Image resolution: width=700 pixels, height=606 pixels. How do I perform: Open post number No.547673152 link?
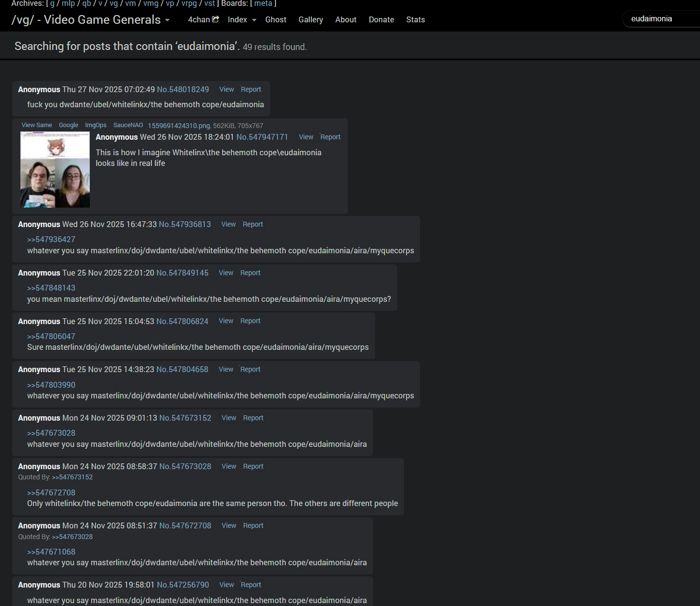coord(185,418)
